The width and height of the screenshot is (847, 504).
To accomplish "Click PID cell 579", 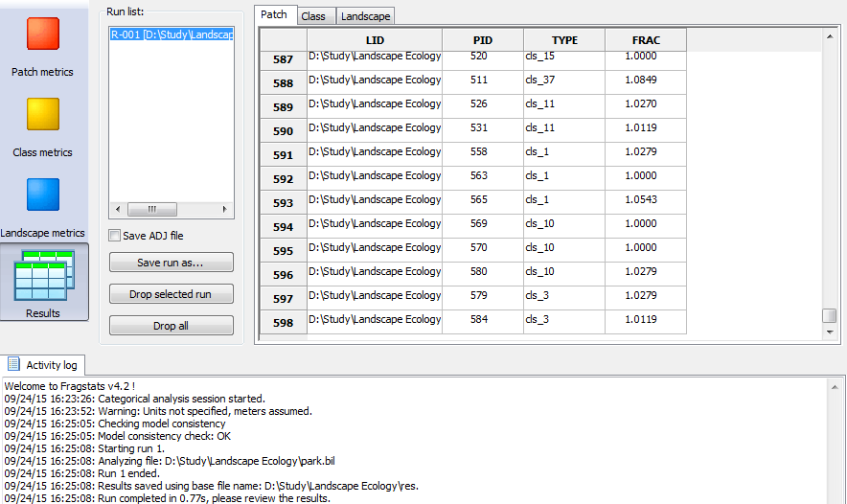I will pos(483,299).
